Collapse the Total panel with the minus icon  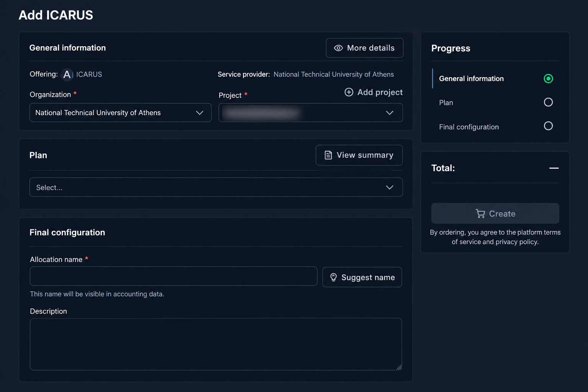[554, 168]
